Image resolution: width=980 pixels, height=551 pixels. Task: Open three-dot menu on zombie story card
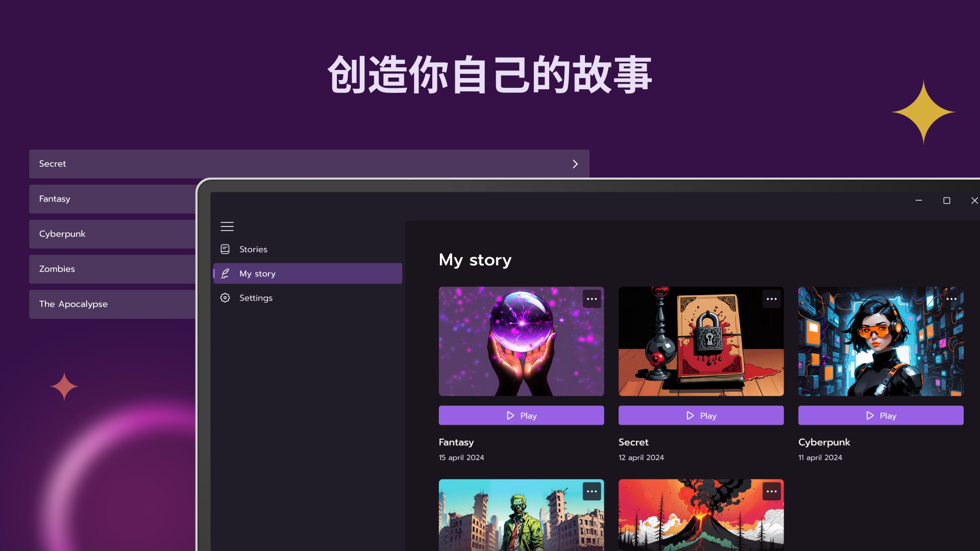click(592, 491)
